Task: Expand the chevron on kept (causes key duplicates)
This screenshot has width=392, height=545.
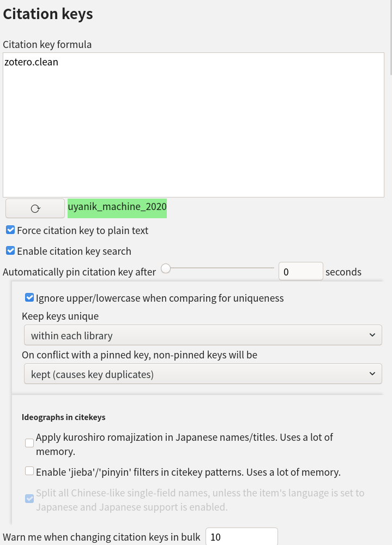Action: tap(373, 374)
